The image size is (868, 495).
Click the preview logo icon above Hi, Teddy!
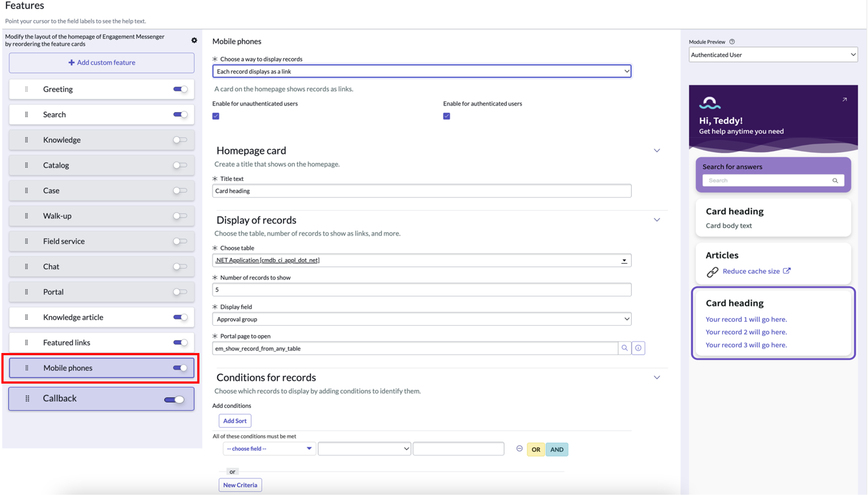pos(710,103)
